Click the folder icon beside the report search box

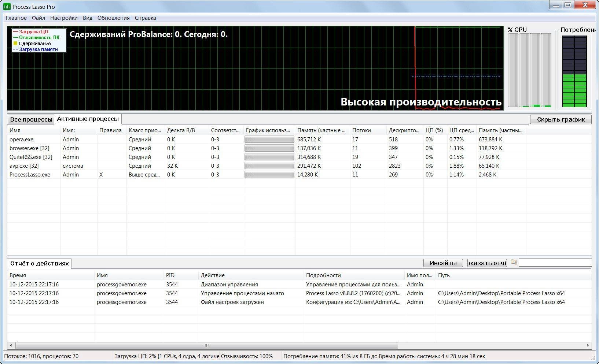[514, 263]
